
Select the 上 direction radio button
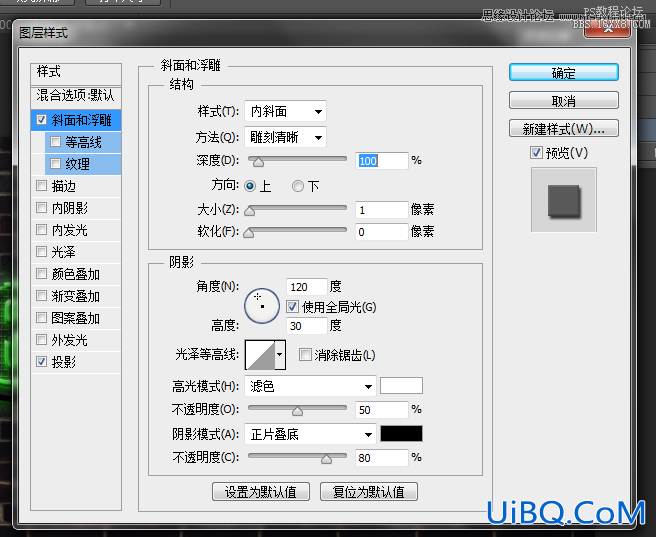point(250,186)
